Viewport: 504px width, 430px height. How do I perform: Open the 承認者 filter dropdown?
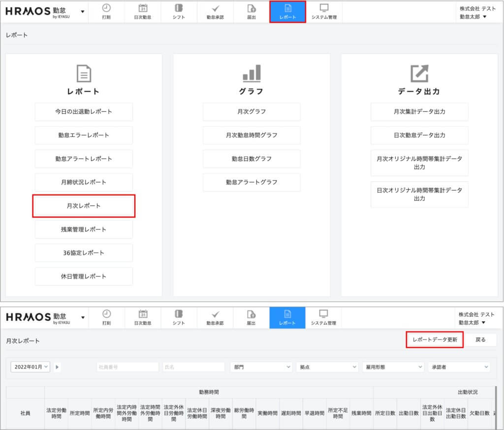tap(458, 367)
